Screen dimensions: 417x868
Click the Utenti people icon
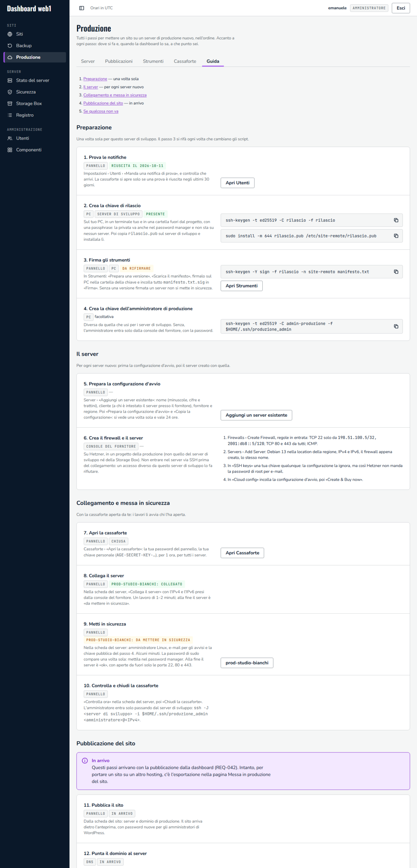(10, 138)
